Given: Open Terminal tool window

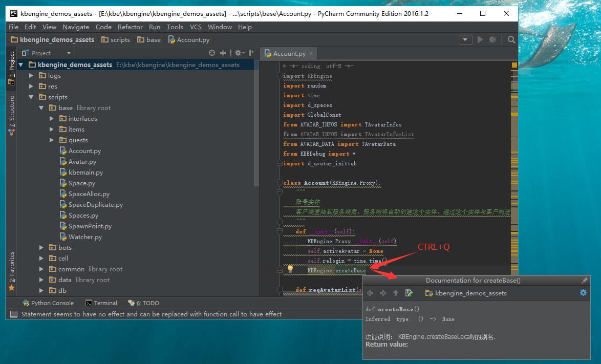Looking at the screenshot, I should pyautogui.click(x=101, y=303).
